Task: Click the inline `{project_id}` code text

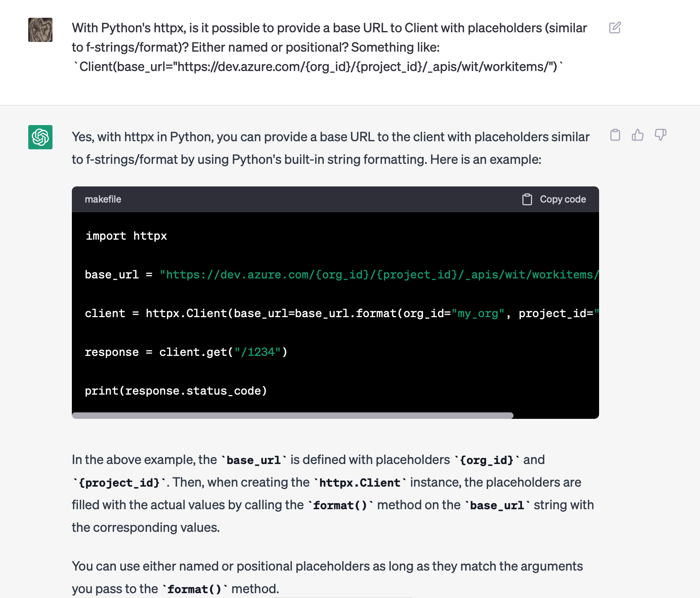Action: [119, 483]
